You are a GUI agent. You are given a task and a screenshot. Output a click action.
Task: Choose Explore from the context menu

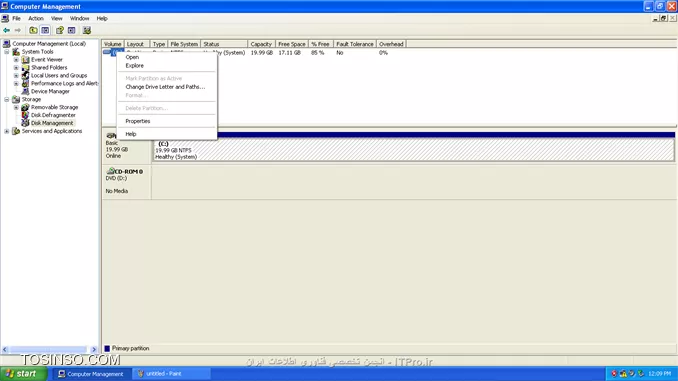167,66
